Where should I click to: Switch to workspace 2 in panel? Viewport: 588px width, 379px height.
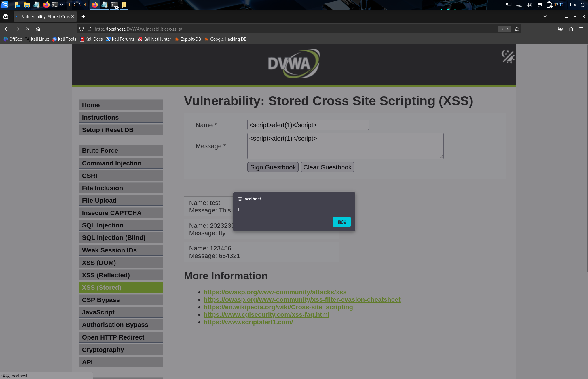[75, 5]
